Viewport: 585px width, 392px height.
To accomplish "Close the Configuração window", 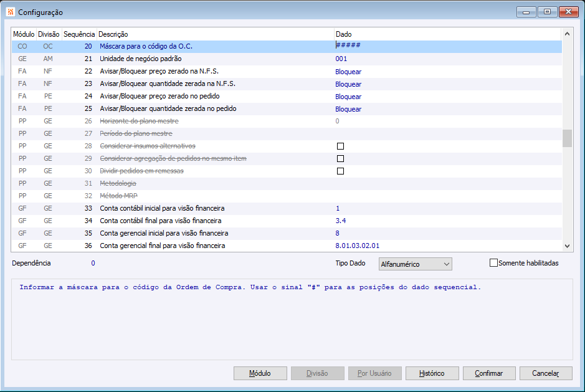I will pos(569,12).
